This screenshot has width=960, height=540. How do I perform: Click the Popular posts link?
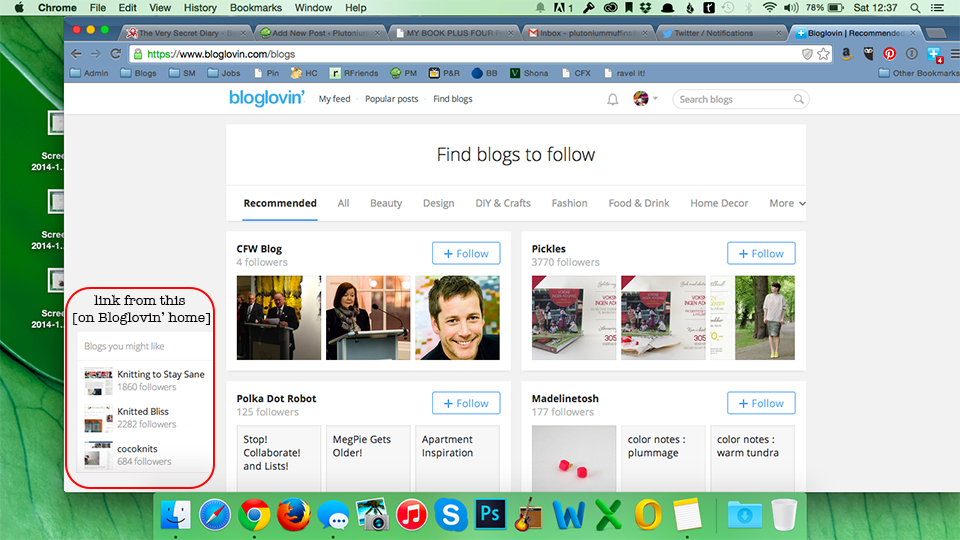[x=391, y=99]
